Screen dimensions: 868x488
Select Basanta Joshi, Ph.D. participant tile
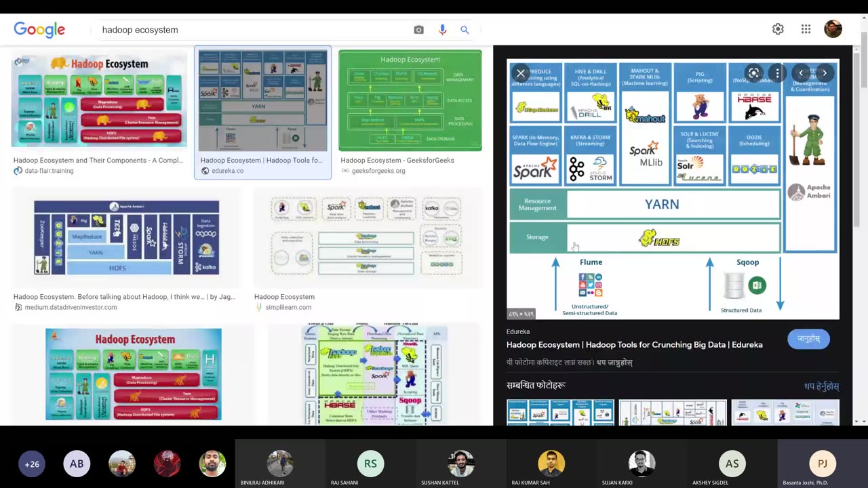click(823, 464)
